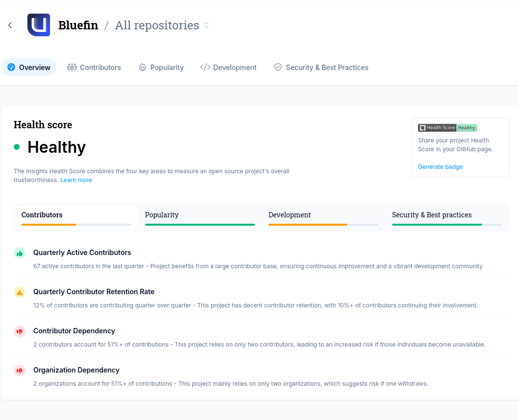Click the Bluefin project name
The width and height of the screenshot is (518, 420).
pyautogui.click(x=78, y=25)
